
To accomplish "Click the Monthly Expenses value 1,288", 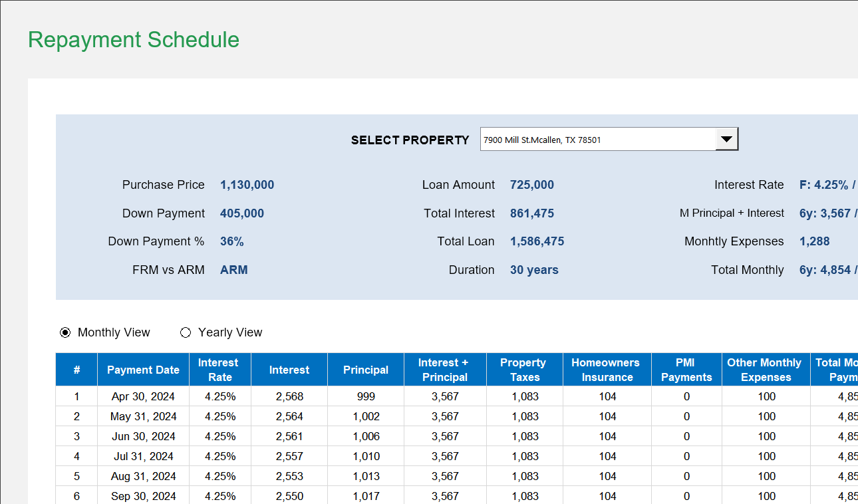I will [x=814, y=241].
